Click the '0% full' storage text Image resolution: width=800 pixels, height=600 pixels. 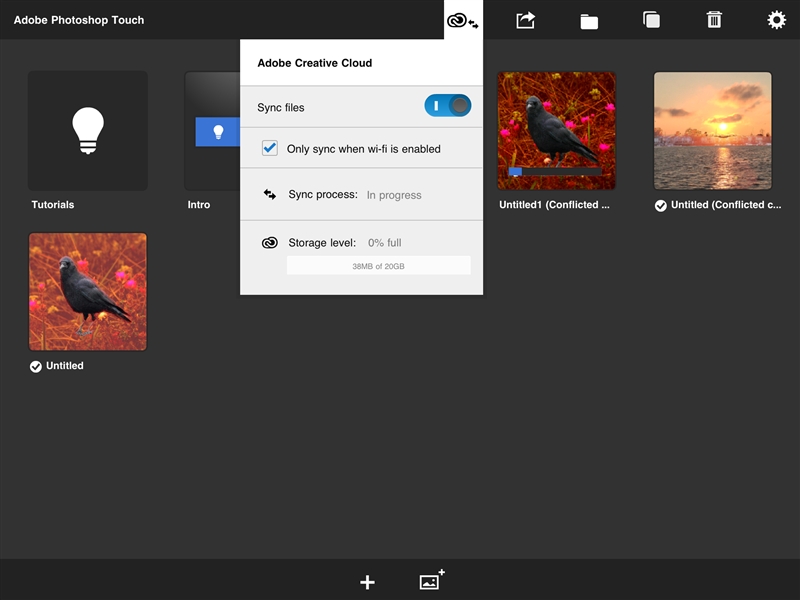[385, 243]
